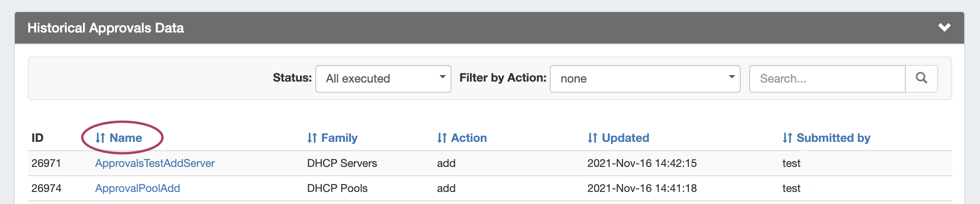Screen dimensions: 980x204
Task: Click the sort arrows icon beside Submitted by
Action: (787, 138)
